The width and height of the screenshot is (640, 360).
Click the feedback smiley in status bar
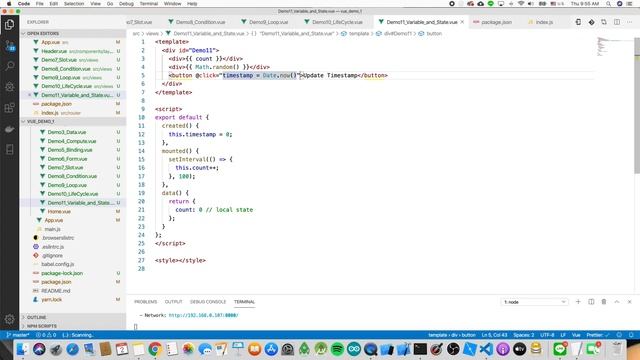pyautogui.click(x=619, y=335)
